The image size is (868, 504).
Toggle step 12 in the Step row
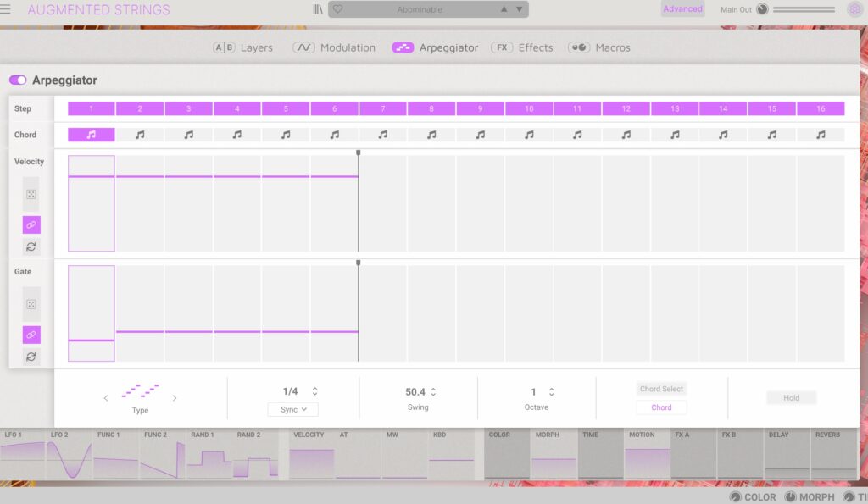click(626, 108)
